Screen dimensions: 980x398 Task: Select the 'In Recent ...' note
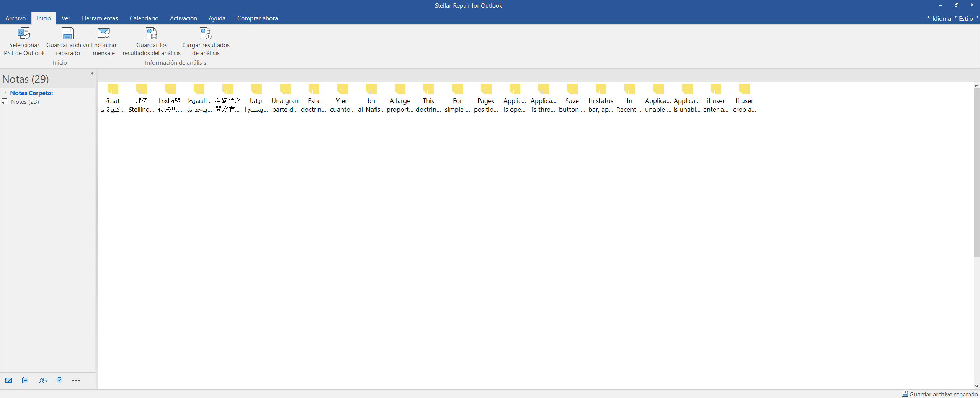[629, 98]
